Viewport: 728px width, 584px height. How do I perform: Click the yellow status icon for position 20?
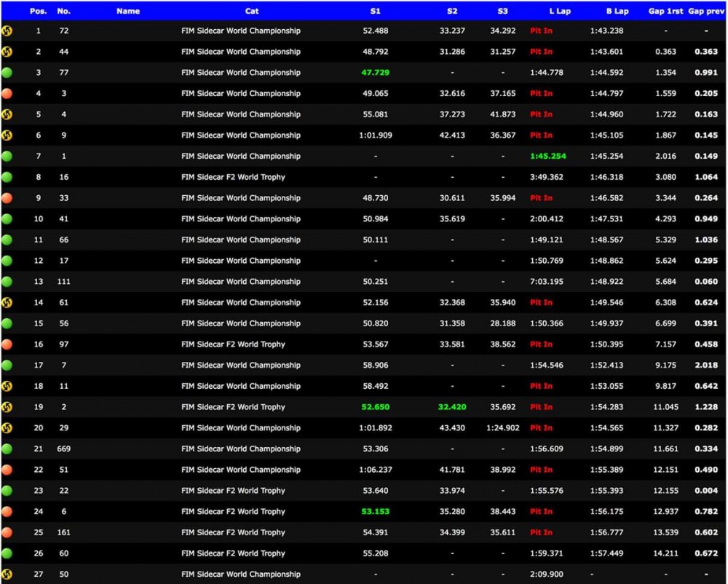pyautogui.click(x=7, y=428)
